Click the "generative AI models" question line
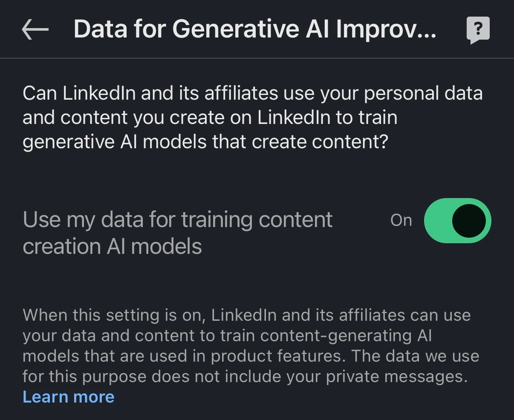The width and height of the screenshot is (514, 420). [x=205, y=142]
